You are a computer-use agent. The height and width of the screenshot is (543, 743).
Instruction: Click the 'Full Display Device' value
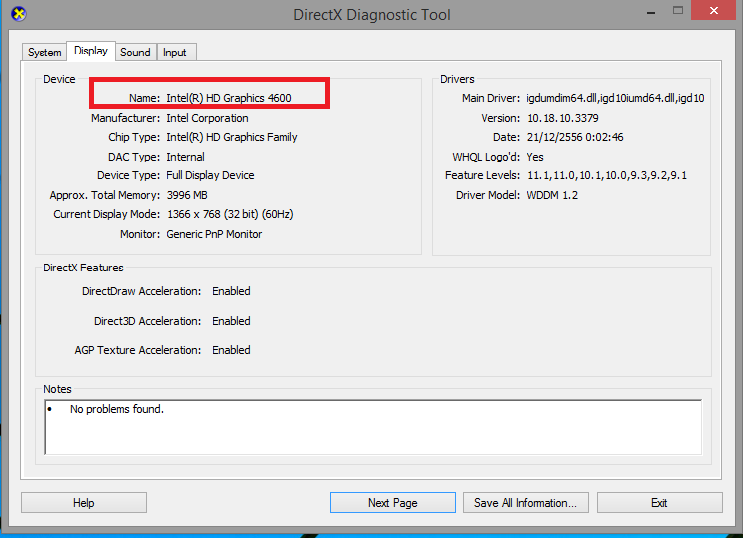tap(210, 175)
